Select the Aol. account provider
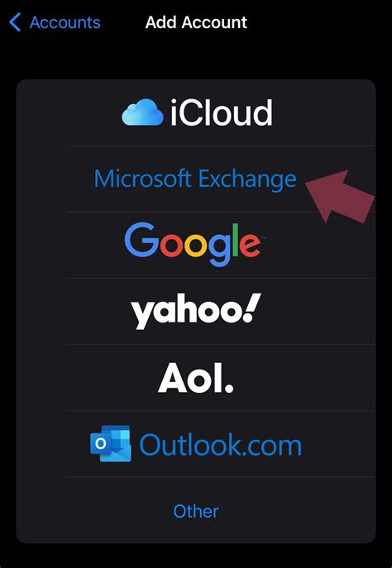Screen dimensions: 392x568 click(196, 378)
